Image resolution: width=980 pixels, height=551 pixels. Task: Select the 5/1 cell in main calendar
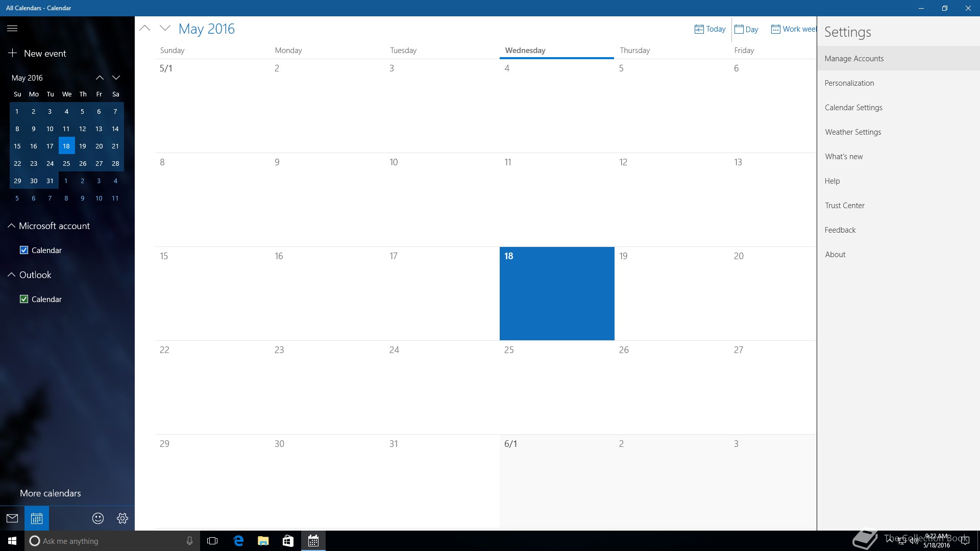pos(212,106)
